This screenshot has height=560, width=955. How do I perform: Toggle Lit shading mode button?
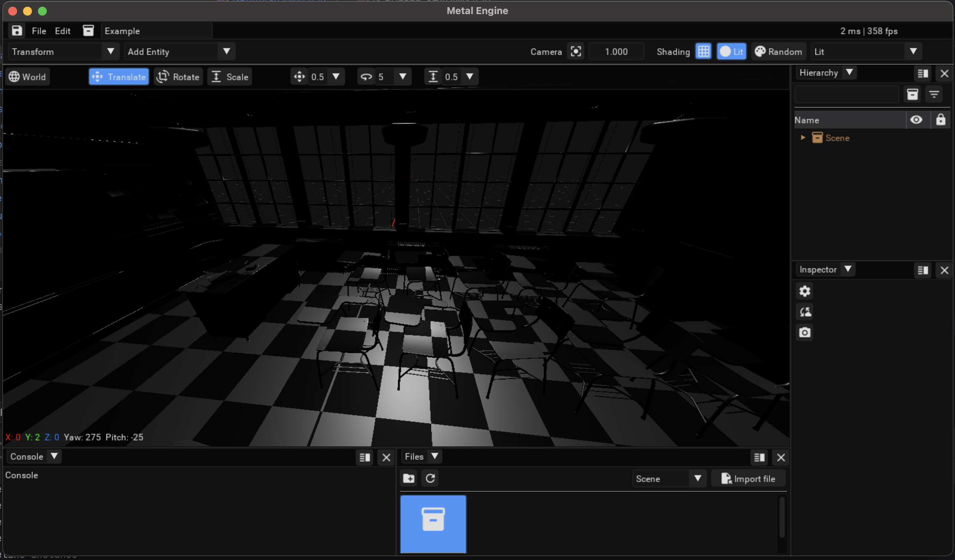point(731,52)
